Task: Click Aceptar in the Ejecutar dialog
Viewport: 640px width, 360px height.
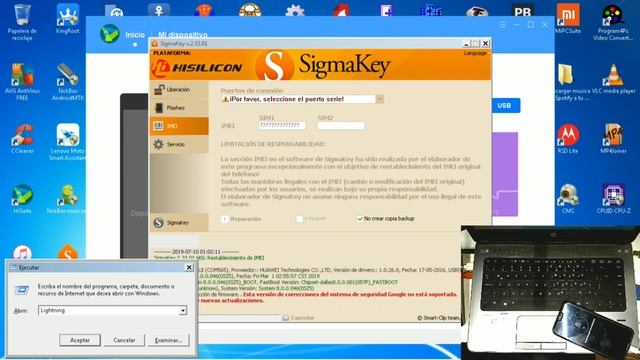Action: 80,340
